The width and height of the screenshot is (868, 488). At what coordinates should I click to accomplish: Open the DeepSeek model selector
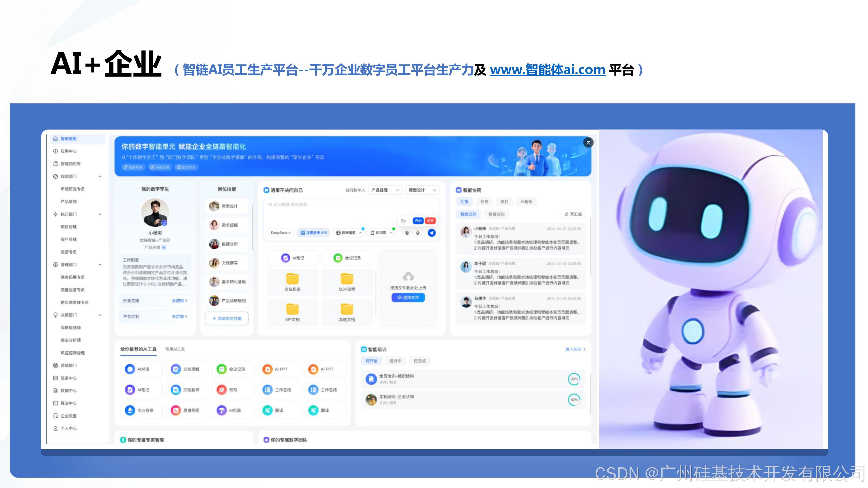[x=281, y=233]
